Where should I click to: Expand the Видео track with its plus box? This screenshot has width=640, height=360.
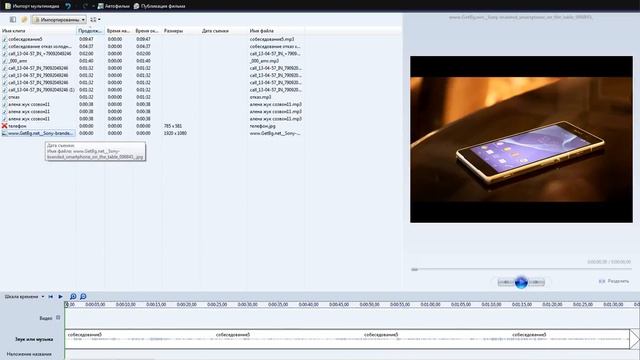pos(58,318)
